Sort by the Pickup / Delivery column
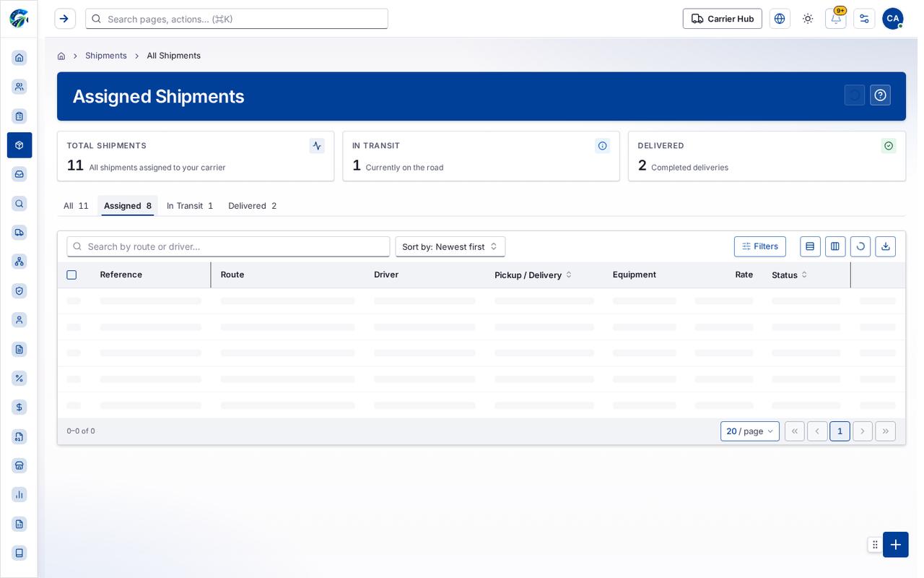 click(533, 275)
